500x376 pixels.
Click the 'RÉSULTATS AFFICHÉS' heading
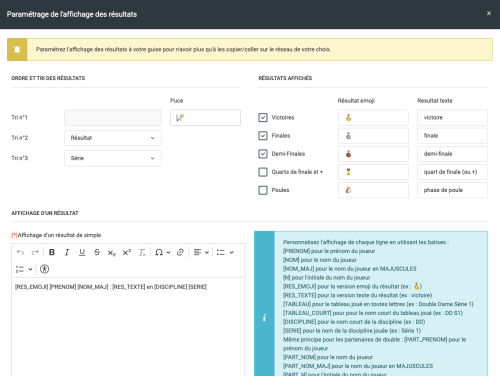[285, 78]
